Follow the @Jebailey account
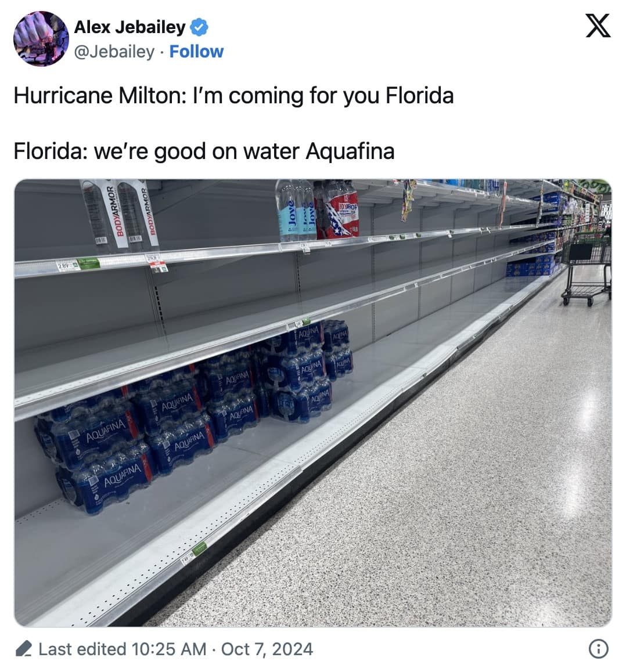Screen dimensions: 626x672 point(196,52)
